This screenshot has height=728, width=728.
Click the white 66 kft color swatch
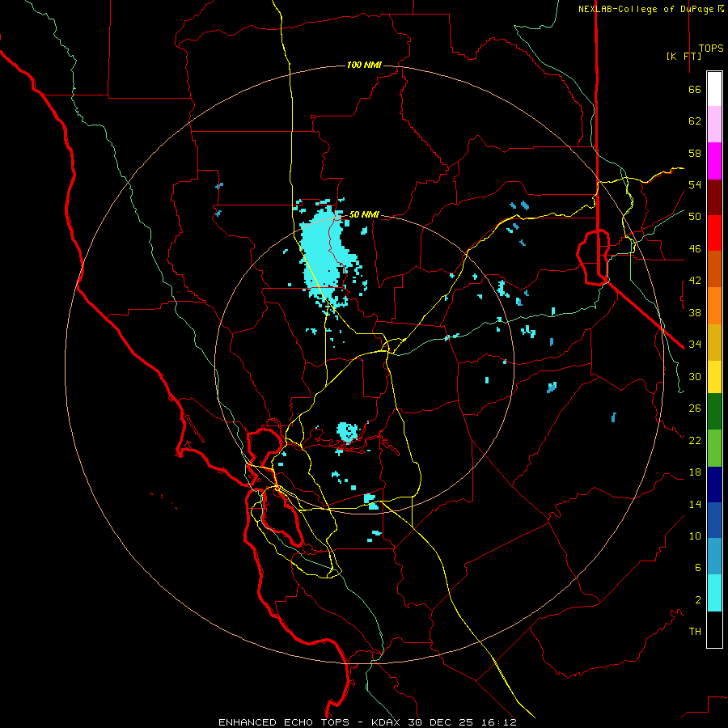(714, 89)
